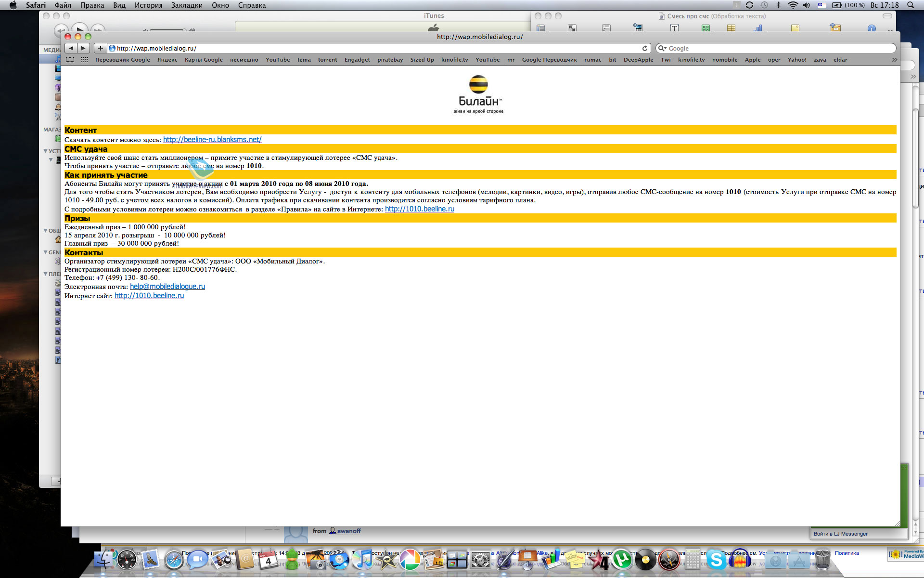The width and height of the screenshot is (924, 578).
Task: Open the Файл menu
Action: pos(63,5)
